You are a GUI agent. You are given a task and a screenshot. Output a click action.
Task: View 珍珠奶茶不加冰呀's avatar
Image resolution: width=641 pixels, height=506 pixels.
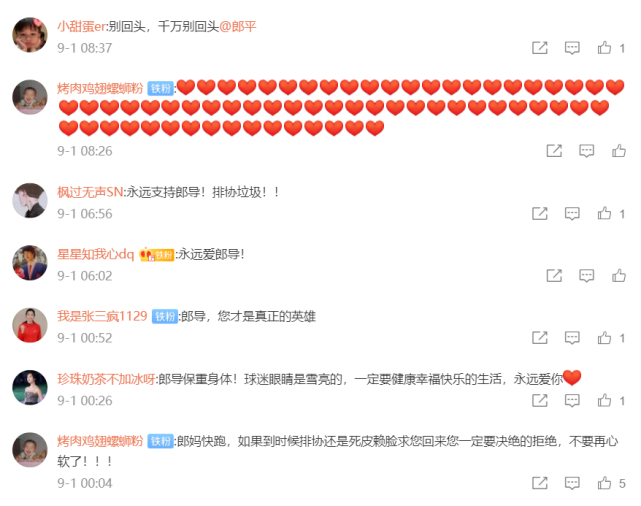[x=30, y=387]
